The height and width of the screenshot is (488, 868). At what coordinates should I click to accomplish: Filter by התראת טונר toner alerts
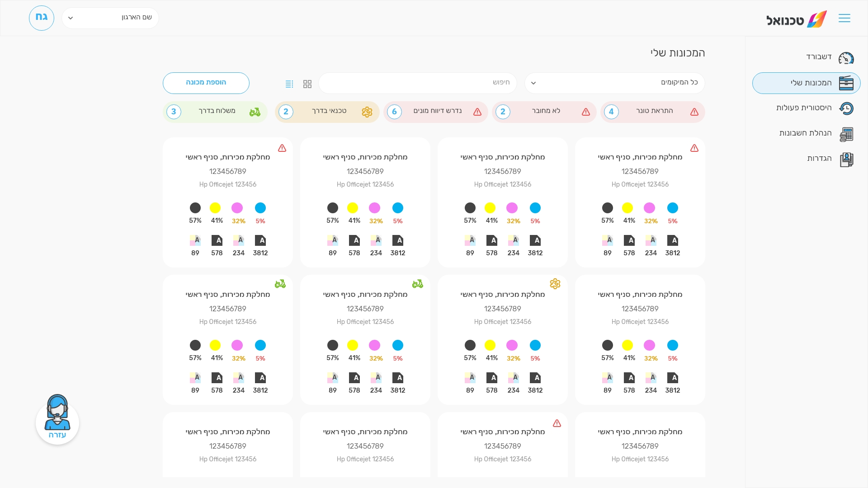point(653,112)
